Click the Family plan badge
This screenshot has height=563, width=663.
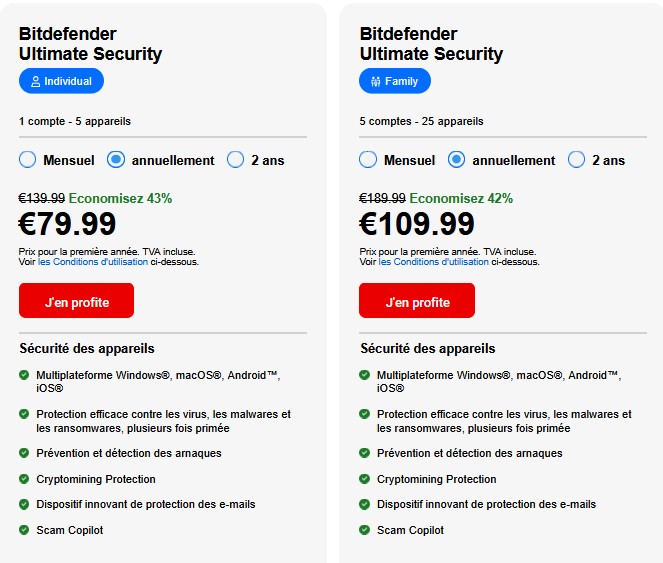(395, 81)
